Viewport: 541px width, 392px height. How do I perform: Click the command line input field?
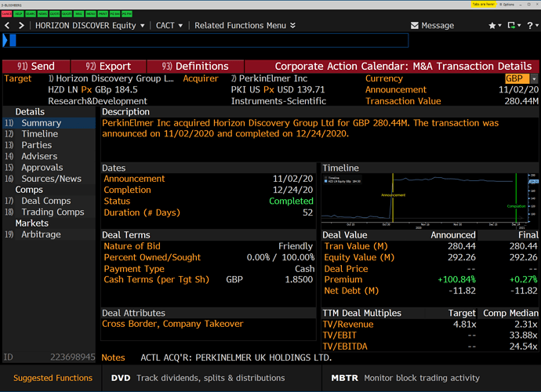pyautogui.click(x=205, y=40)
